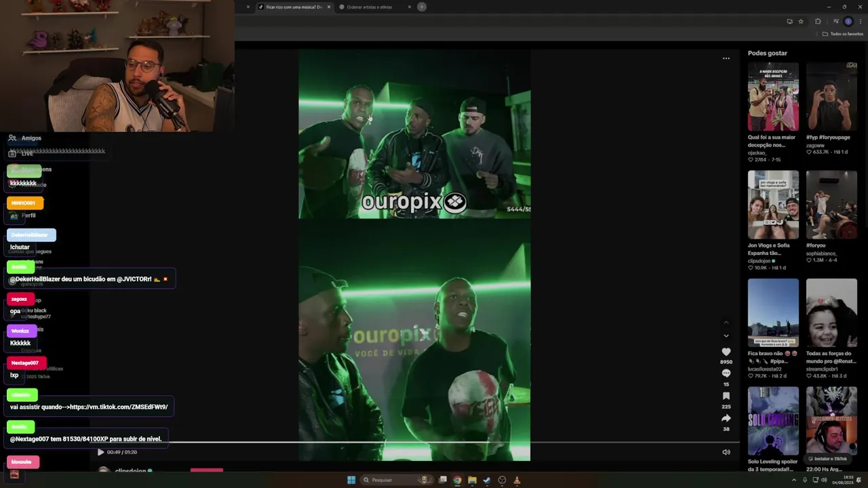The height and width of the screenshot is (488, 868).
Task: Open the three-dot more options menu
Action: coord(726,58)
